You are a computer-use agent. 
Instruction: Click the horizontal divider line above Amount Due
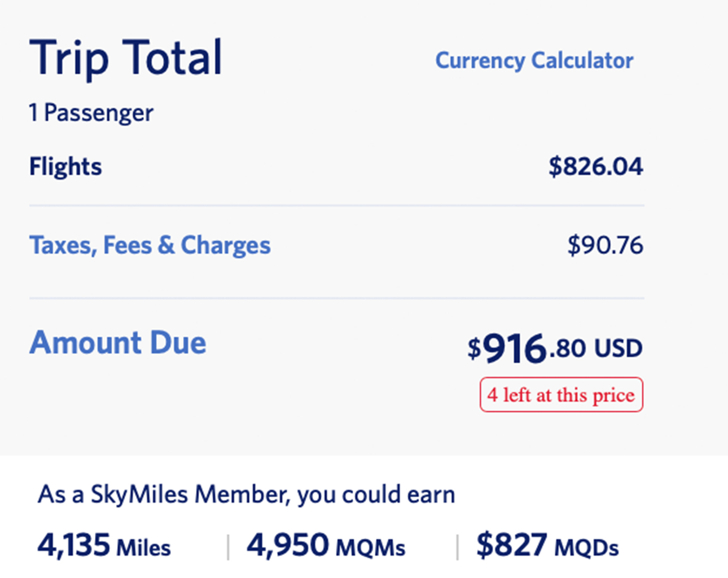[336, 298]
